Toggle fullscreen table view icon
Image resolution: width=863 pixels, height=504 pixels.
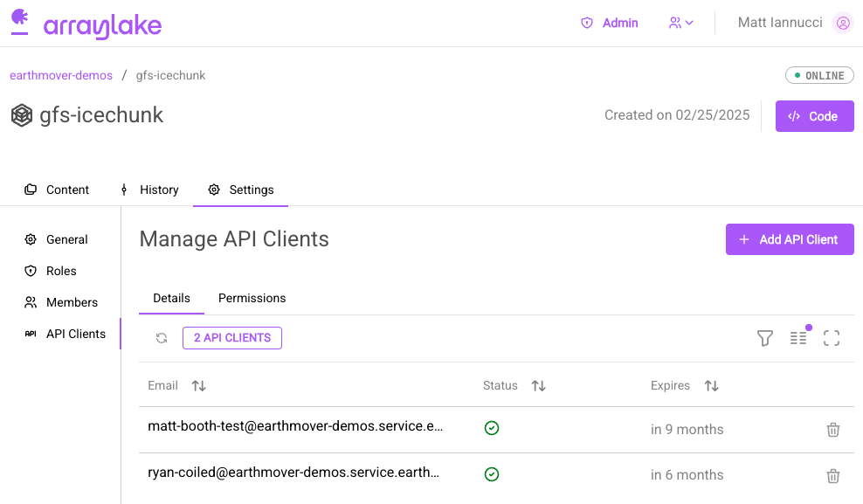[832, 338]
